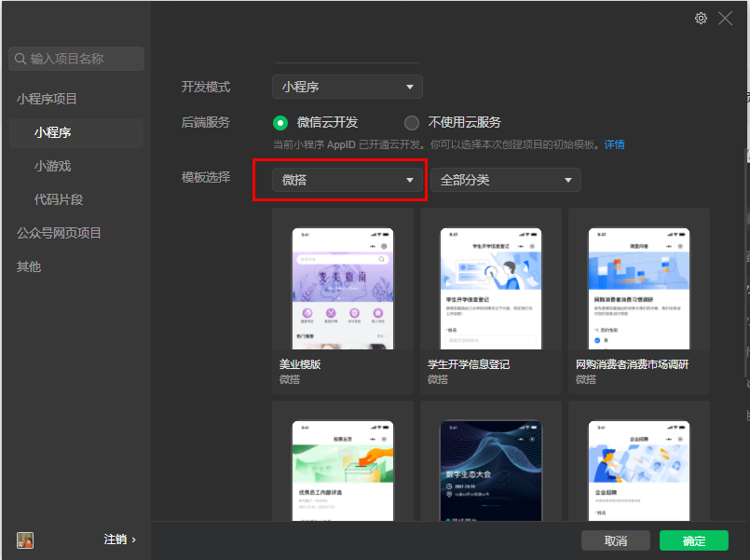
Task: Click the 注销 logout link
Action: tap(119, 540)
